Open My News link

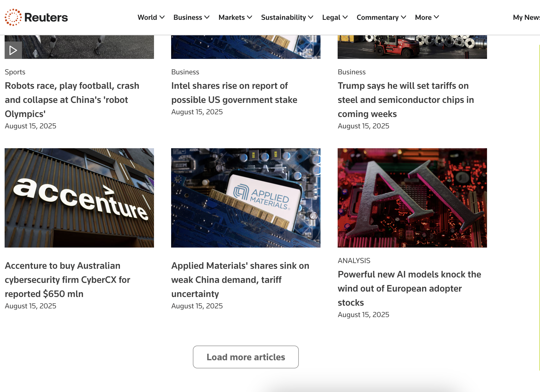[x=526, y=17]
